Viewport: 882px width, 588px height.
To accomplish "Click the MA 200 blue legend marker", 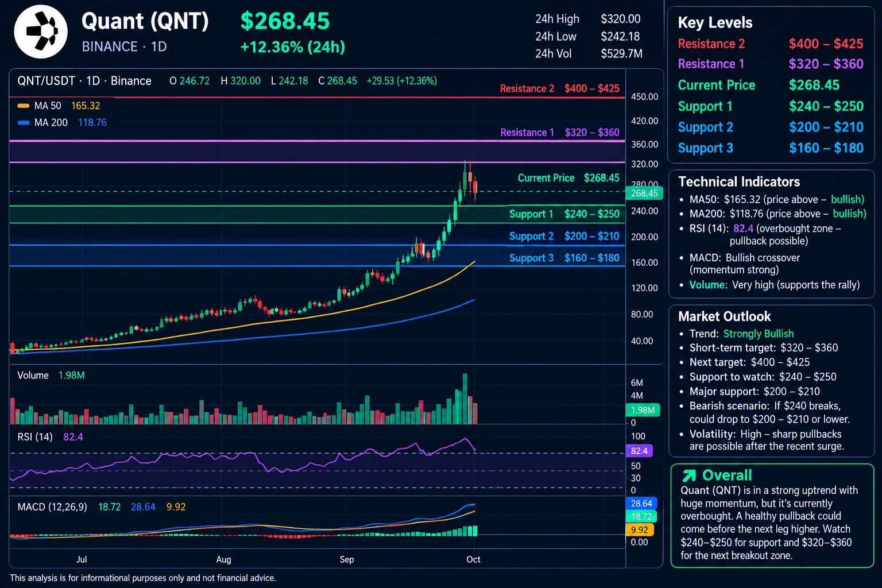I will (24, 122).
